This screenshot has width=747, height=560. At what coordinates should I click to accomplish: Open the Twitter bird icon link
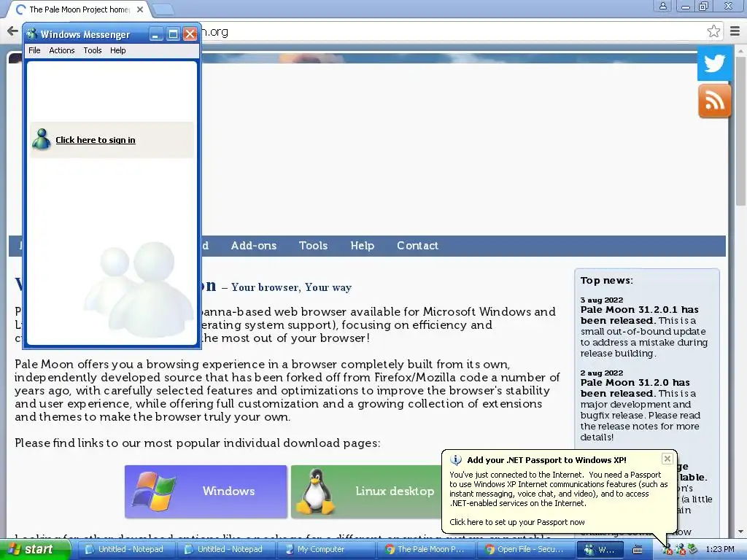click(x=715, y=63)
